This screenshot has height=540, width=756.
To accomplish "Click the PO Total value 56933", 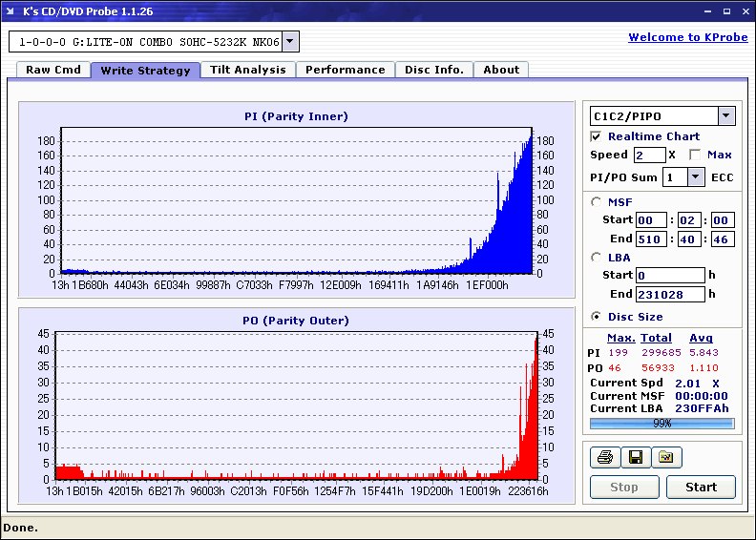I will tap(658, 367).
